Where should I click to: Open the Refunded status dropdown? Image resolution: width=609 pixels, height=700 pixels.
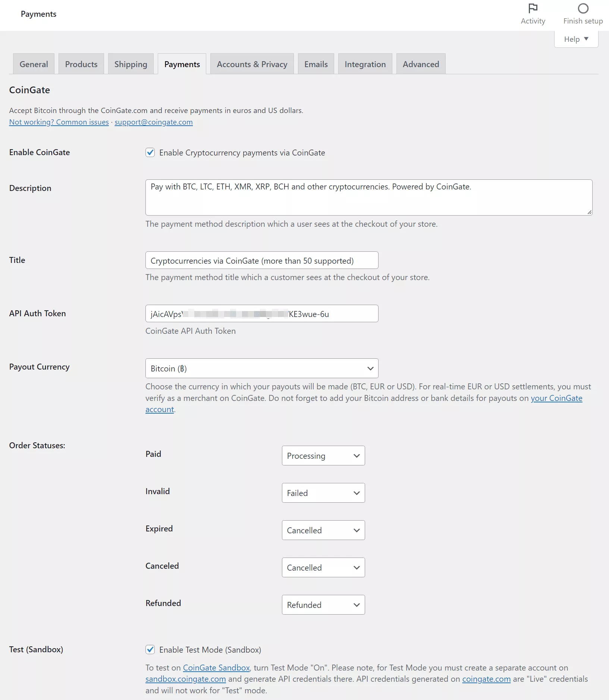[323, 605]
